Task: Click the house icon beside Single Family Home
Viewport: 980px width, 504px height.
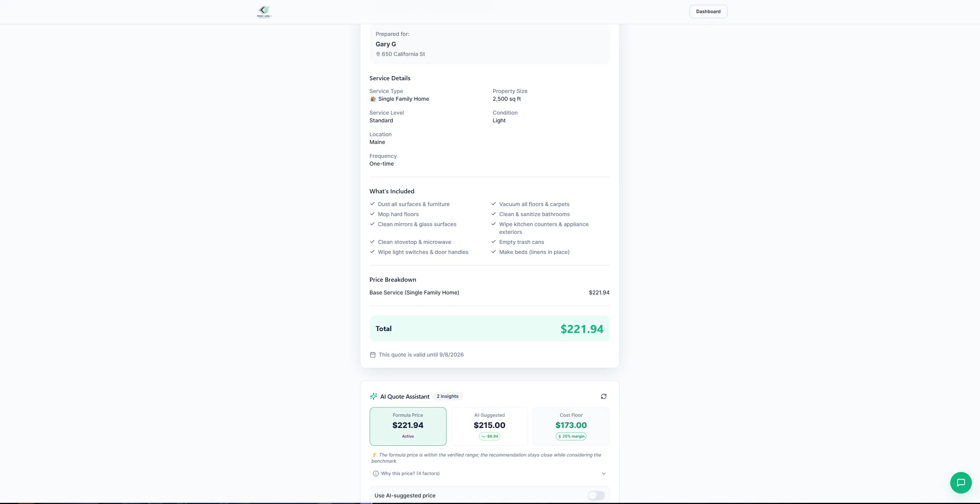Action: 373,99
